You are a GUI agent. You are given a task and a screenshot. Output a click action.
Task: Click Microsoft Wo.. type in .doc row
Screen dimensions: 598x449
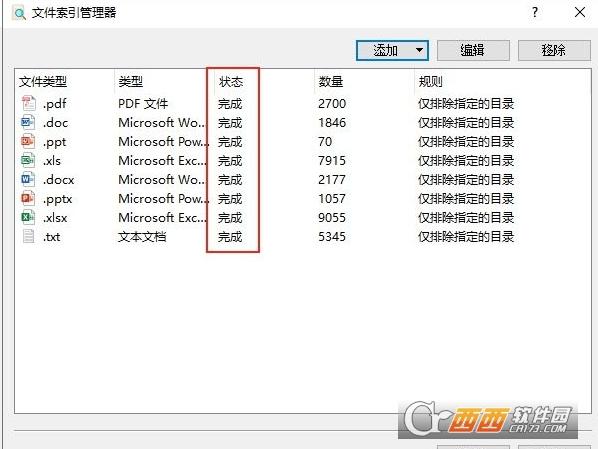[162, 122]
